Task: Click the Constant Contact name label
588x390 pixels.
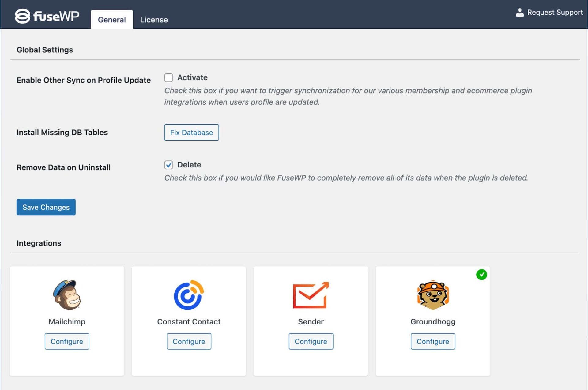Action: [x=189, y=321]
